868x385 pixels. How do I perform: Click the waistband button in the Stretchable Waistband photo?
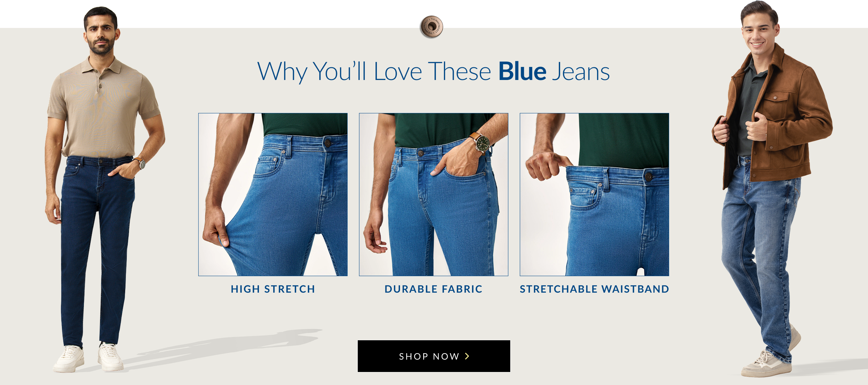coord(648,176)
